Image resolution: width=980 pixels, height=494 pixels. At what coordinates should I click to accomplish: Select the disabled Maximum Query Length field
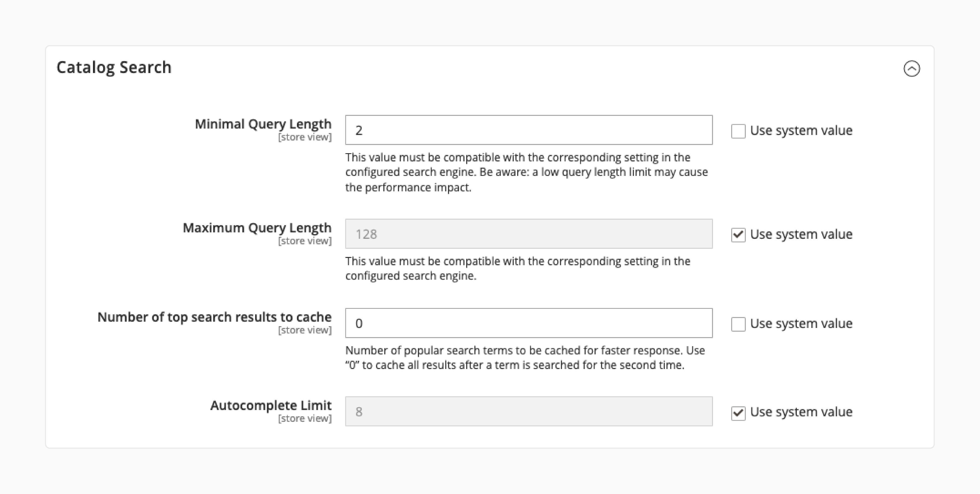click(529, 234)
